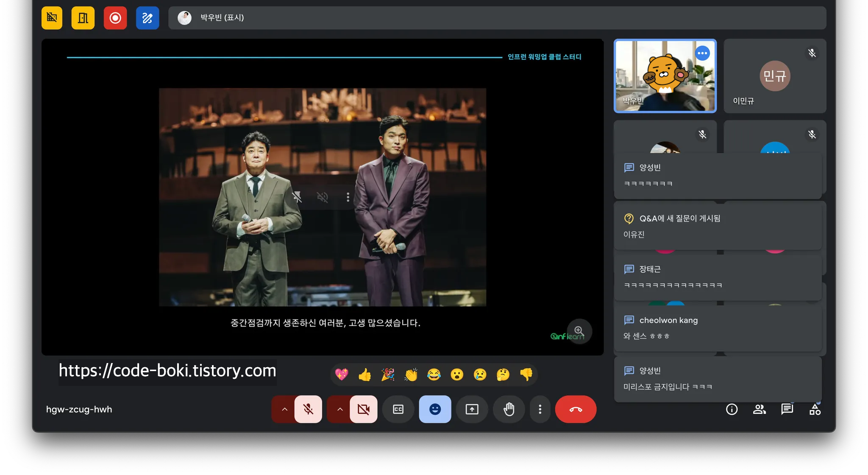The image size is (868, 475).
Task: Expand audio settings arrow beside microphone
Action: tap(284, 409)
